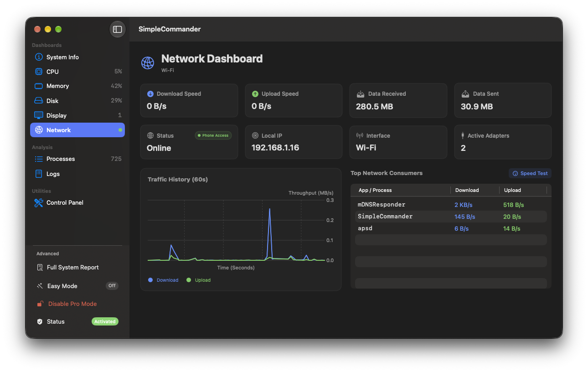Click the Processes list icon

coord(39,159)
